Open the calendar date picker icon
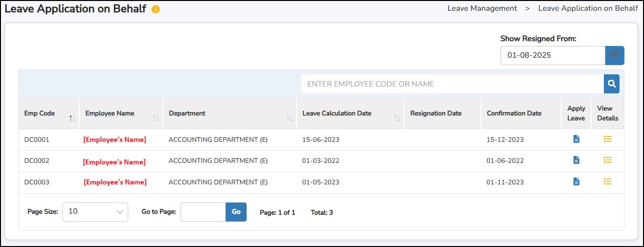 (x=615, y=55)
